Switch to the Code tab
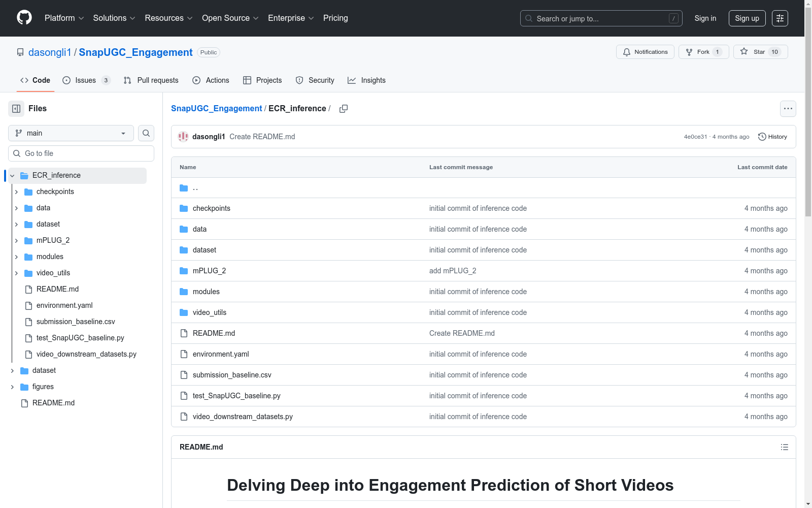This screenshot has height=508, width=812. coord(36,80)
